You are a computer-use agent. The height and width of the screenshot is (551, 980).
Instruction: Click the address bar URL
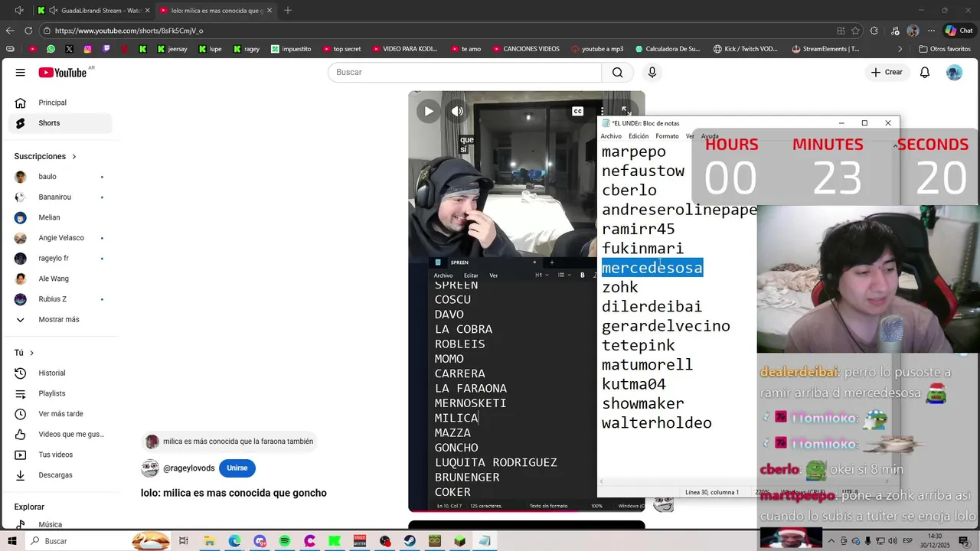(129, 31)
